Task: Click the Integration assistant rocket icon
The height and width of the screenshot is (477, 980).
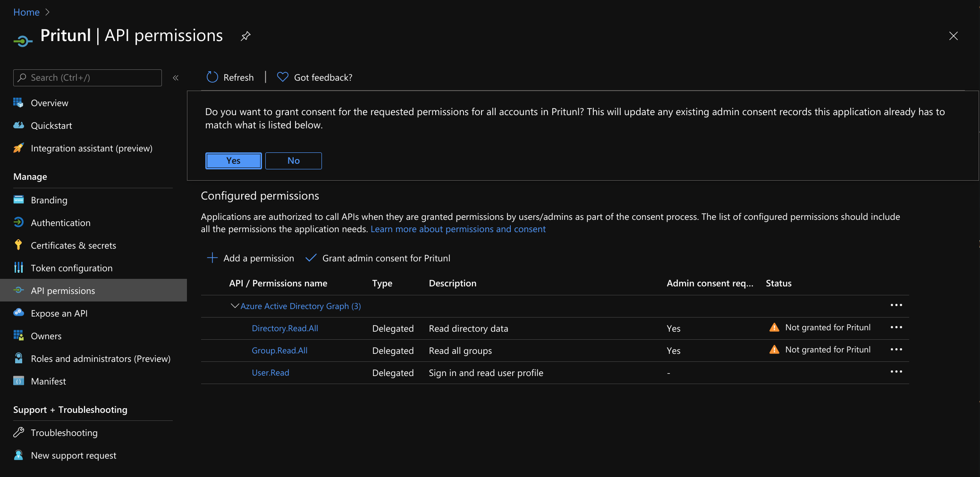Action: [18, 148]
